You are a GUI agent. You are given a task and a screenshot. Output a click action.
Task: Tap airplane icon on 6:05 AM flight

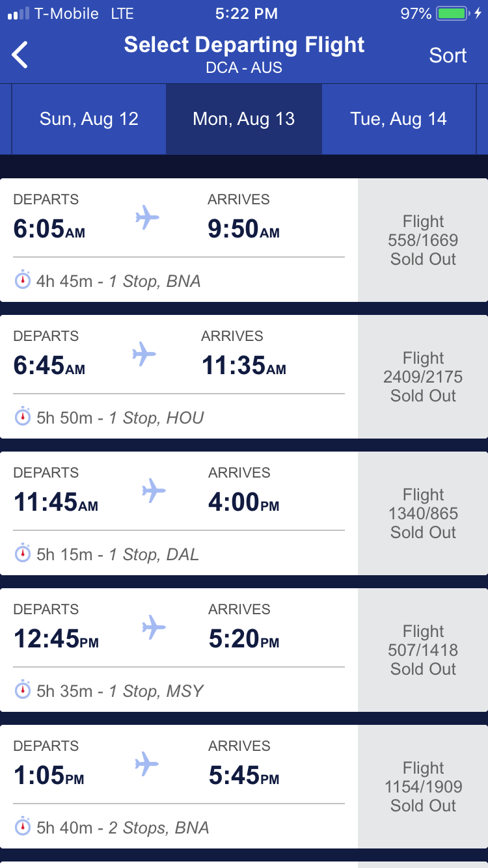point(148,217)
